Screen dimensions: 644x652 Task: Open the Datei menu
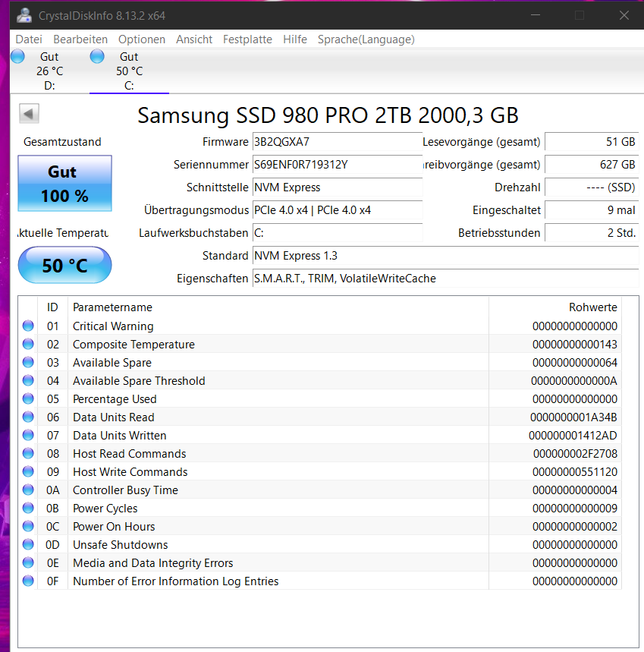[29, 39]
